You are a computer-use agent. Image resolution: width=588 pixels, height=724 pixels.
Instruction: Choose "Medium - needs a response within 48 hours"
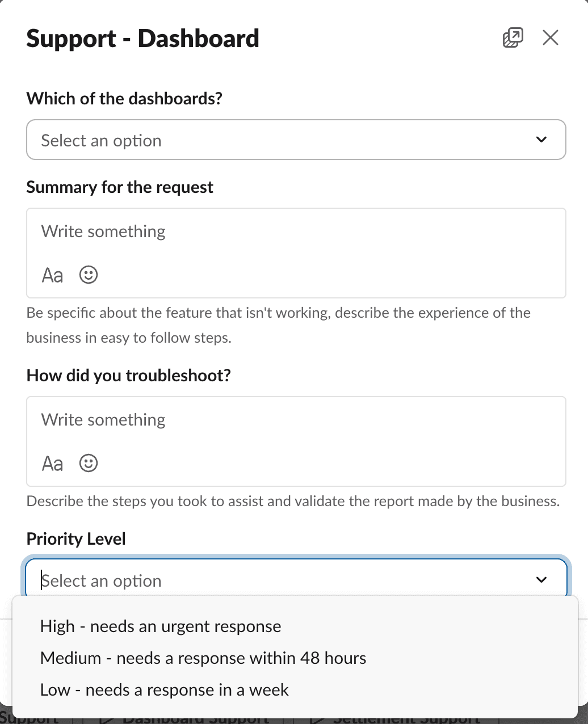tap(203, 658)
